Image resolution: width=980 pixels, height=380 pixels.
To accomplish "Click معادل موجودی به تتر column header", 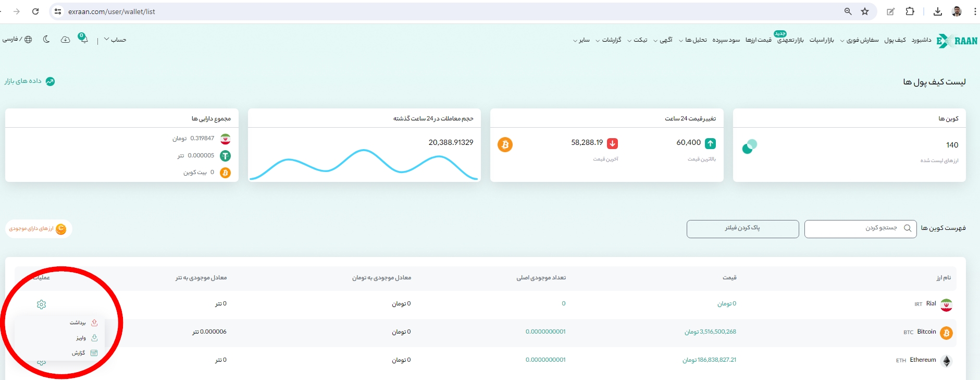I will pyautogui.click(x=201, y=278).
